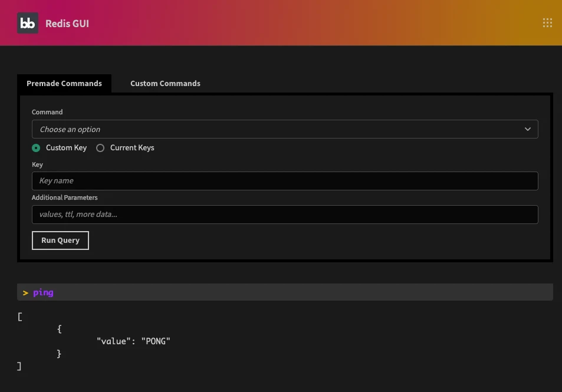Click the Budibase bb logo icon
The image size is (562, 392).
pyautogui.click(x=28, y=24)
